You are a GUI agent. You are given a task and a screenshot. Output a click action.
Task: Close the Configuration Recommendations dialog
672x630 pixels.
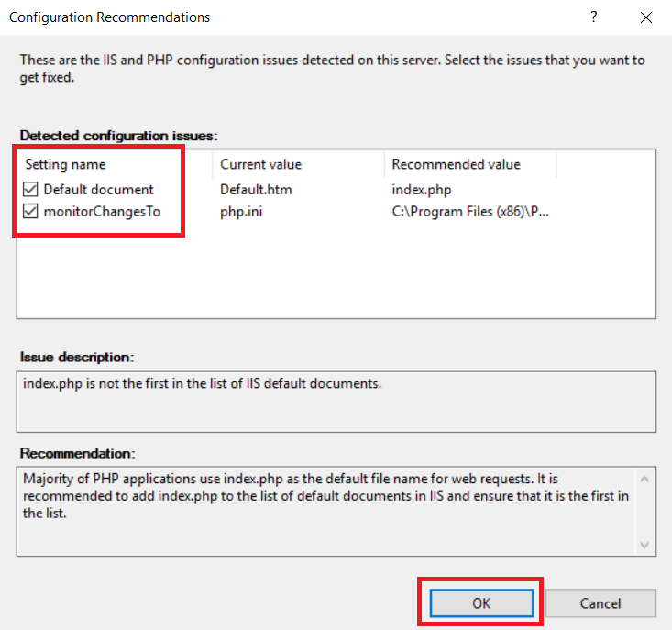pos(646,17)
